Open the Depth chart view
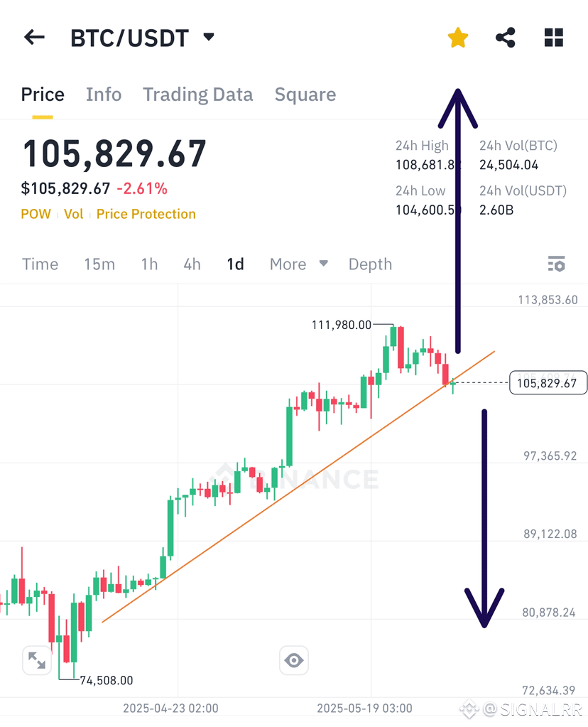Viewport: 588px width, 727px height. click(x=370, y=264)
